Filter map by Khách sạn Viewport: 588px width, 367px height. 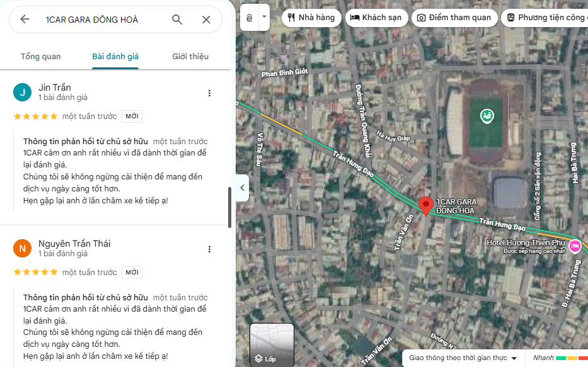pos(376,18)
